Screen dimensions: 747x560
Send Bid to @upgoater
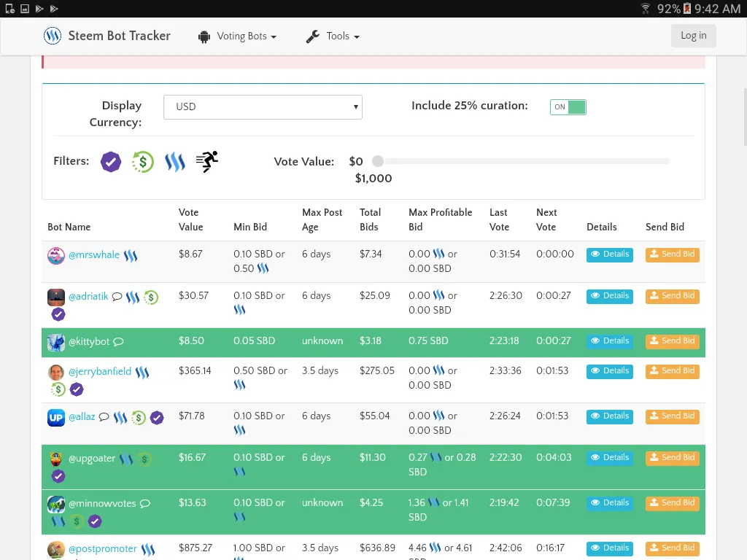pyautogui.click(x=672, y=458)
